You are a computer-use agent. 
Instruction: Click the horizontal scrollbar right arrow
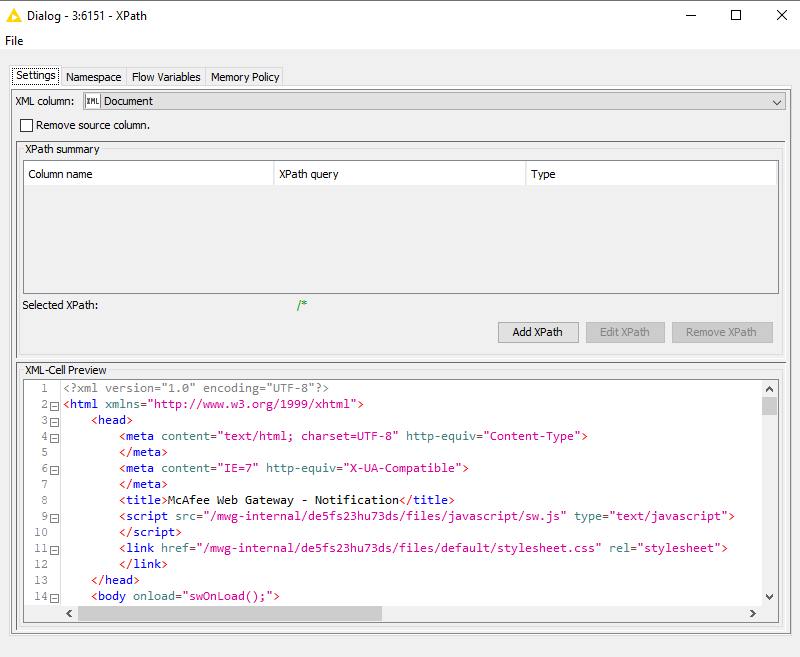753,614
